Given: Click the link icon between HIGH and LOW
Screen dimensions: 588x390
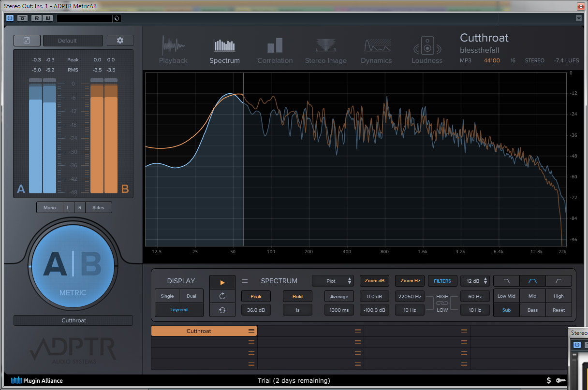Looking at the screenshot, I should (442, 303).
